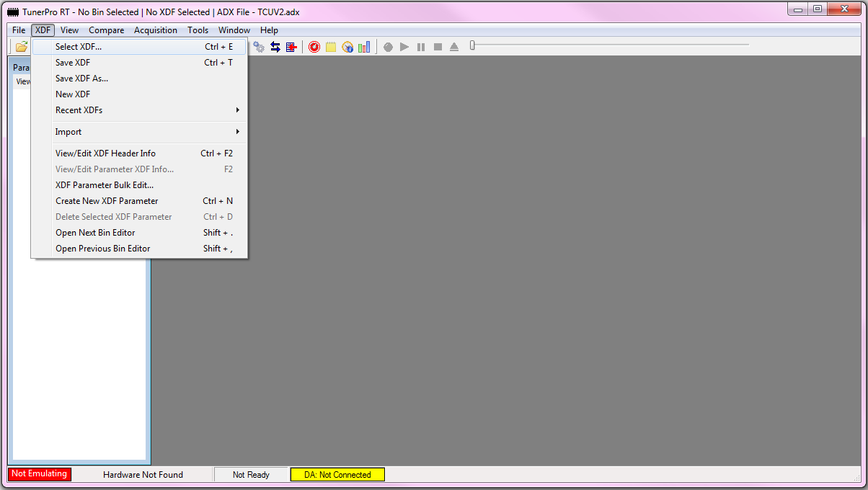The width and height of the screenshot is (868, 490).
Task: Choose Select XDF... from the menu
Action: pos(79,47)
